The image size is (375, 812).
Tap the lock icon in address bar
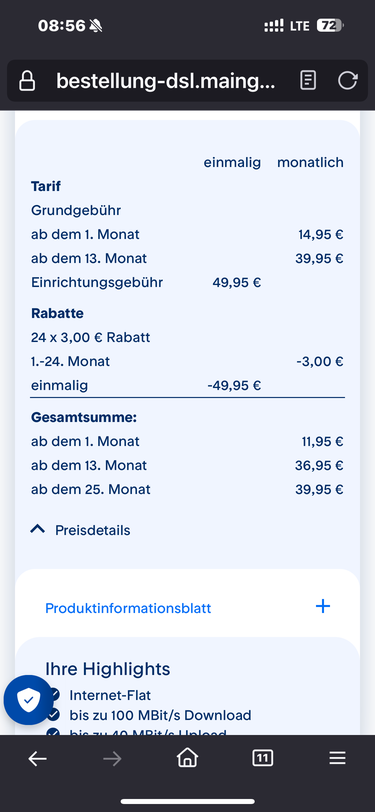(27, 81)
